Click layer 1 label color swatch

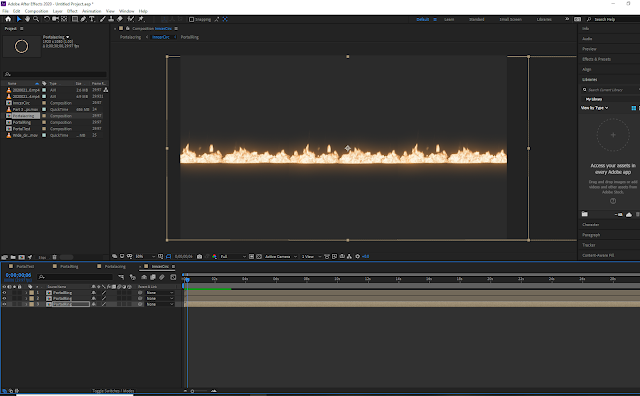pyautogui.click(x=31, y=293)
